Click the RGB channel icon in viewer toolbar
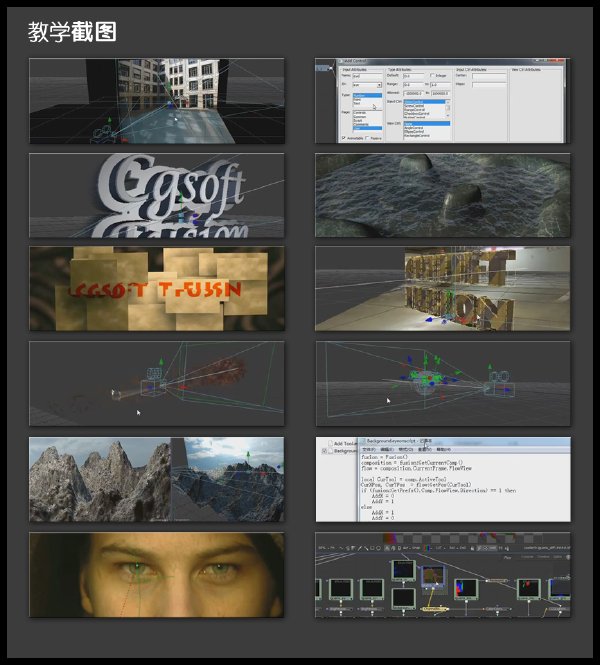The image size is (600, 665). click(x=427, y=548)
